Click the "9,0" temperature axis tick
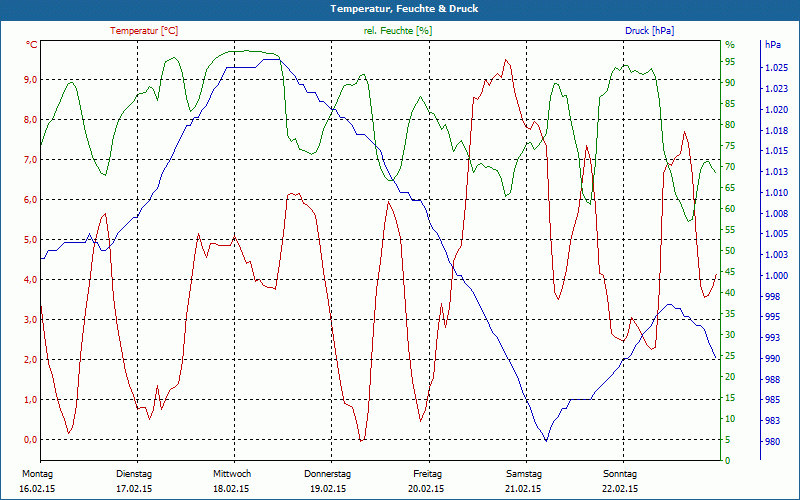 [31, 80]
